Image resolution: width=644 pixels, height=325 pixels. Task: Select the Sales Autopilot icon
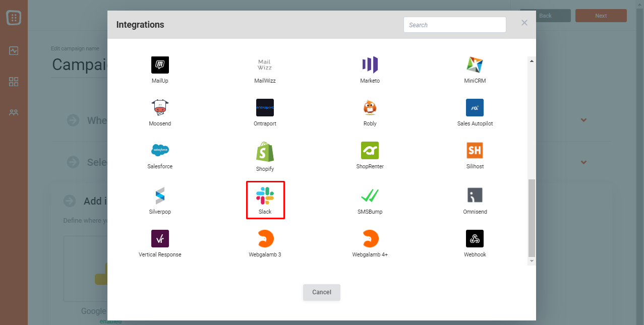[475, 108]
